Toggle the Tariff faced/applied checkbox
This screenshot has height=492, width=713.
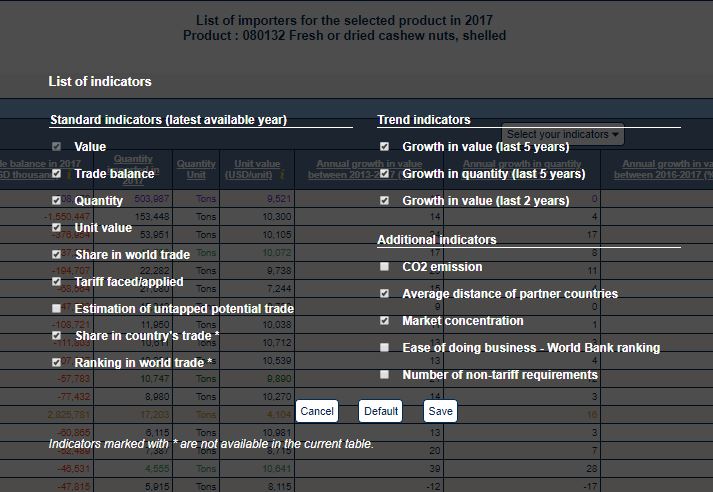[x=57, y=282]
